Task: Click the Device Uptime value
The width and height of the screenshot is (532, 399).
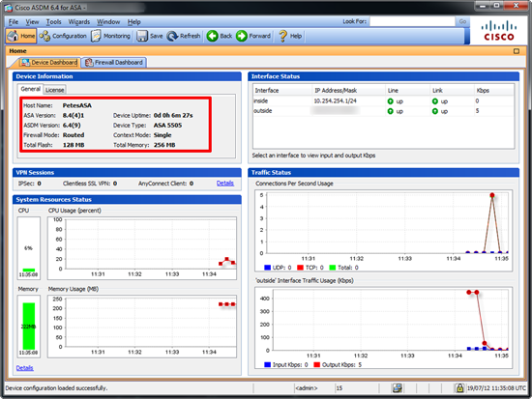Action: [x=173, y=115]
